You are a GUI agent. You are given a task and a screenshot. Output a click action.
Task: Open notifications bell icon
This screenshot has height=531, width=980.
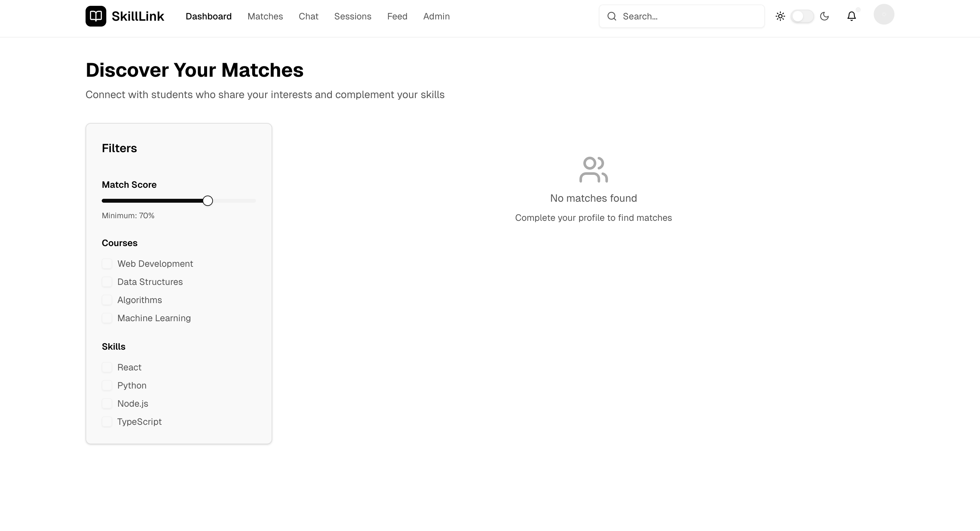(x=851, y=16)
